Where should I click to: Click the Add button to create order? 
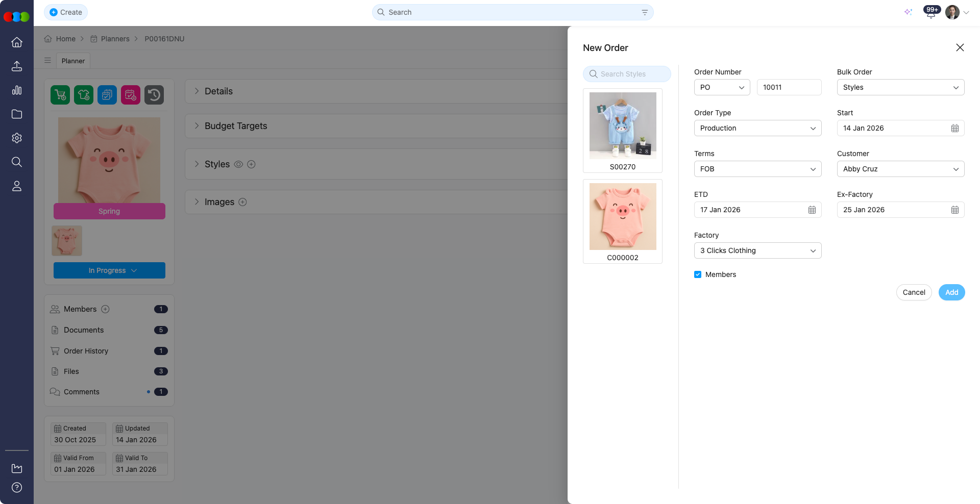(951, 292)
